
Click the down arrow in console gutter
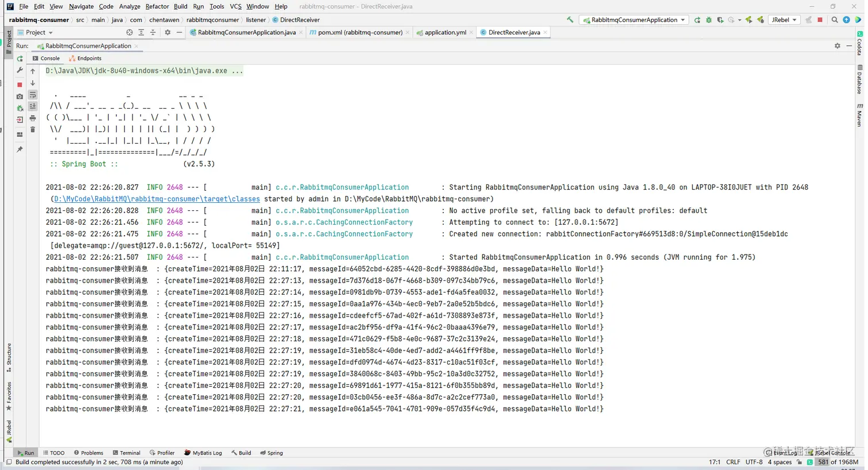click(33, 83)
